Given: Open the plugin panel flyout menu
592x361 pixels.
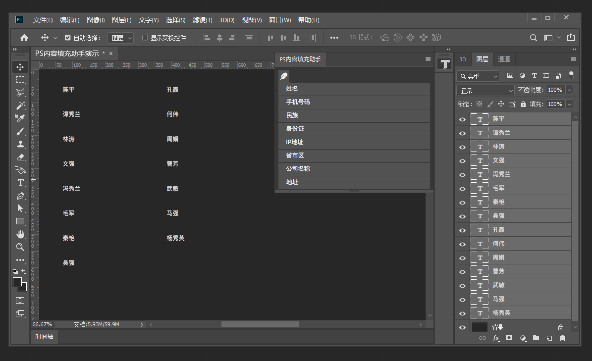Looking at the screenshot, I should (x=428, y=59).
